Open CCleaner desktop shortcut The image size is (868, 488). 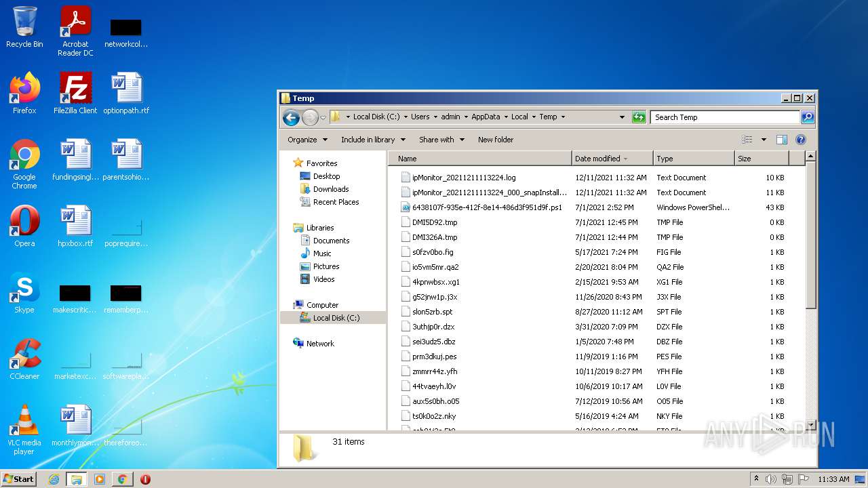tap(24, 359)
